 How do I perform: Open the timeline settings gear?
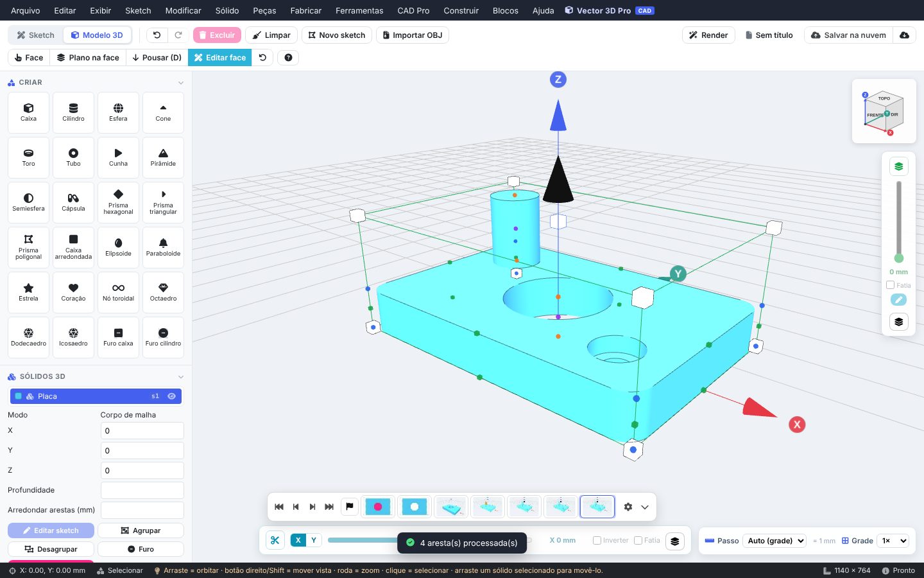(628, 507)
